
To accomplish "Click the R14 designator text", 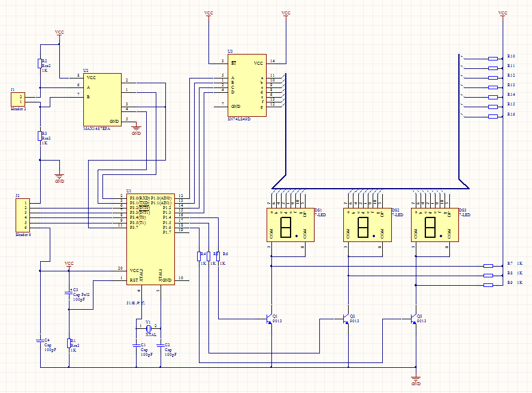I will tap(511, 95).
